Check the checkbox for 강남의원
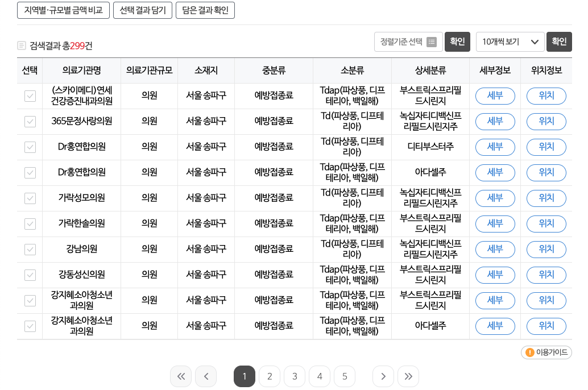The image size is (588, 390). click(x=30, y=249)
